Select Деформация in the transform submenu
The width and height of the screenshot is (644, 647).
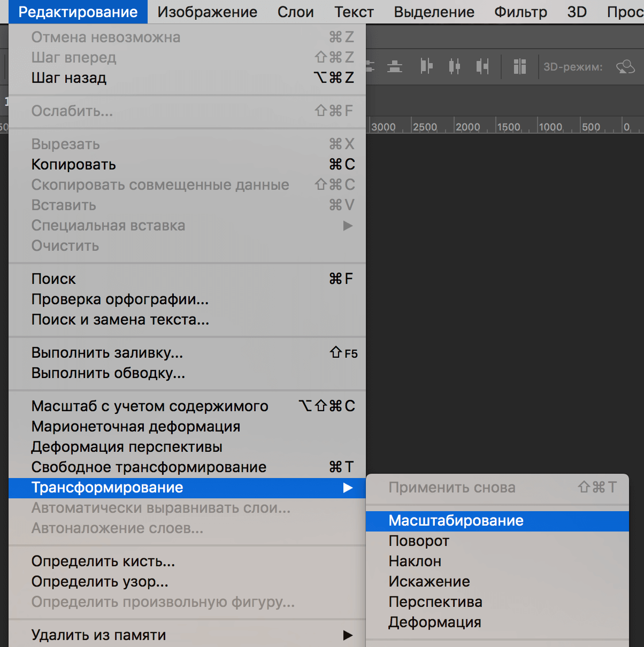[435, 622]
